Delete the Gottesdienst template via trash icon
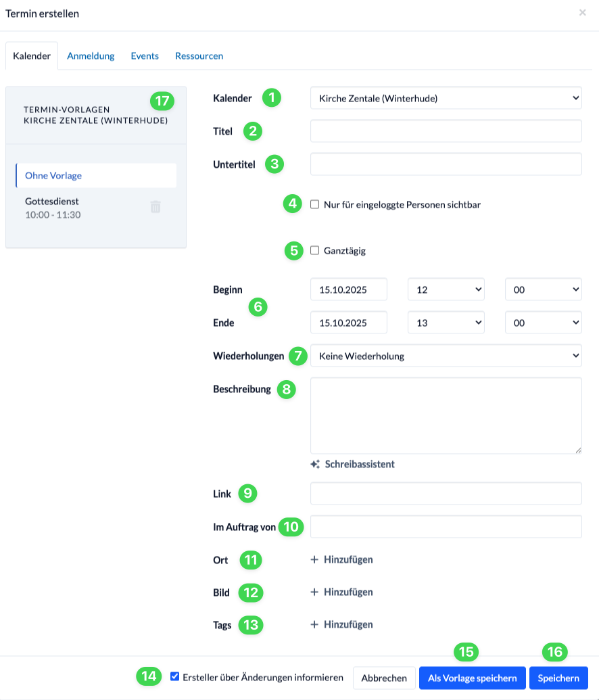The width and height of the screenshot is (599, 700). pyautogui.click(x=155, y=207)
